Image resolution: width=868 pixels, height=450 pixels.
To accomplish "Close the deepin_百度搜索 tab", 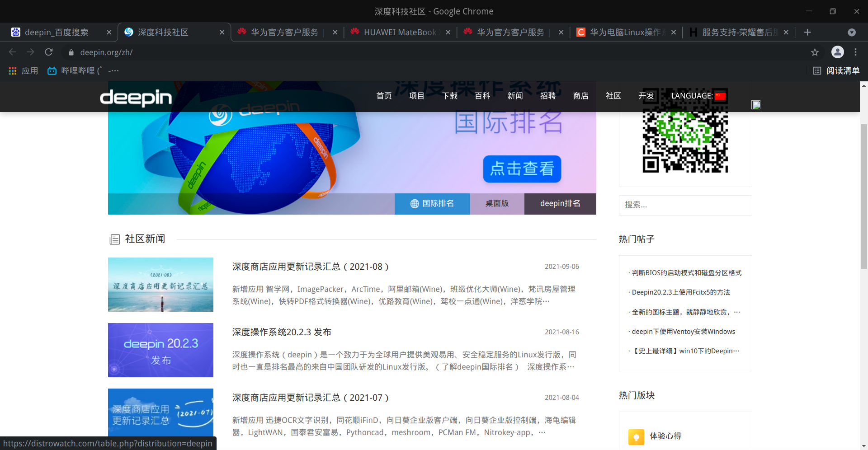I will click(x=109, y=32).
